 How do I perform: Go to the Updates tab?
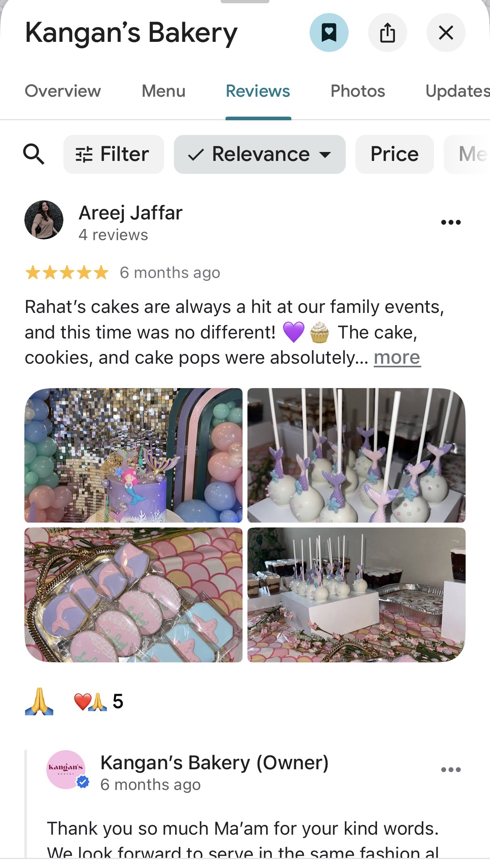457,91
